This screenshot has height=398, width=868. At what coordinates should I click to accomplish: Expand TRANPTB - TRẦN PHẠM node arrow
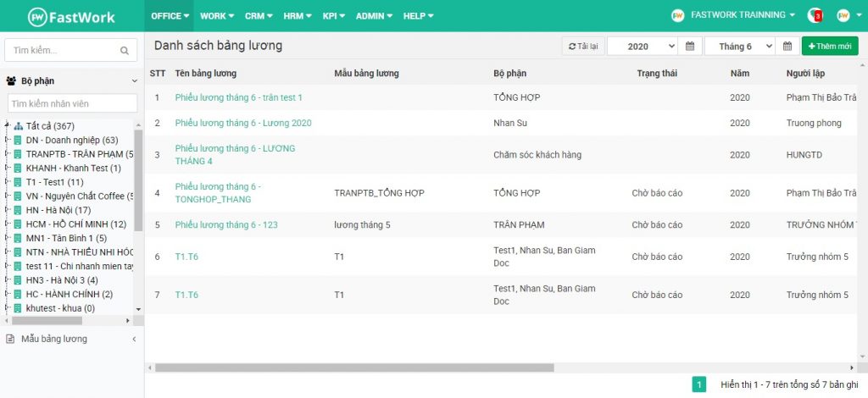click(x=7, y=154)
